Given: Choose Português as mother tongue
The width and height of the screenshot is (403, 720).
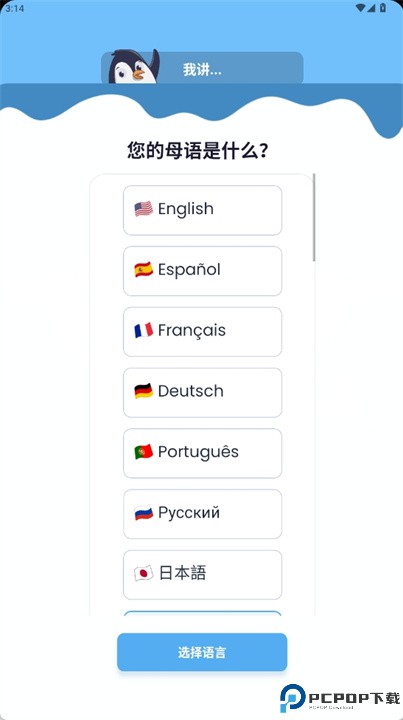Looking at the screenshot, I should 202,453.
